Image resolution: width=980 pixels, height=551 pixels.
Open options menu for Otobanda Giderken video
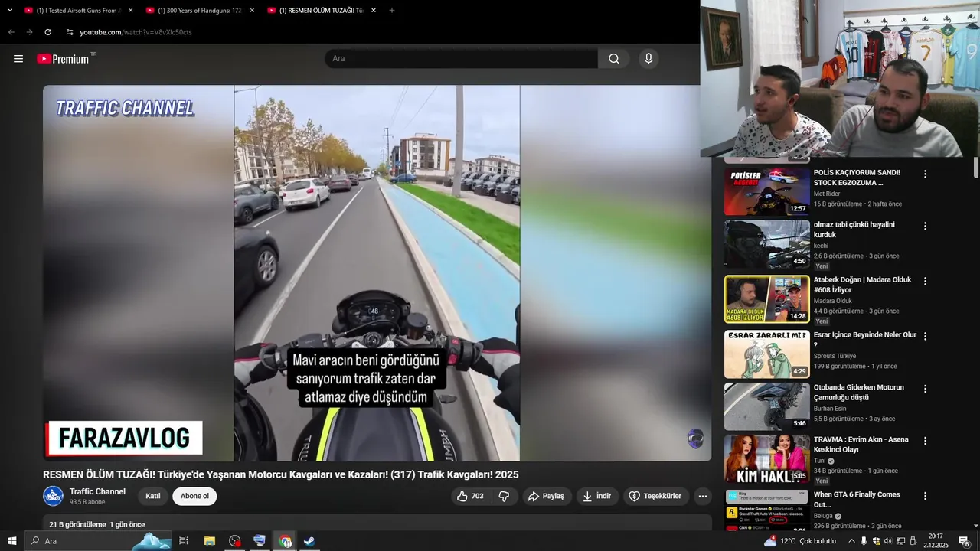pos(925,389)
